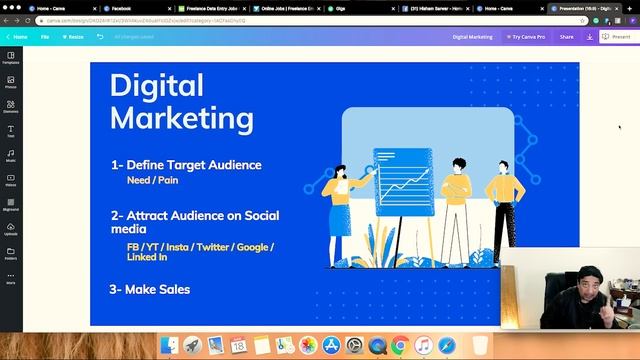Open the Elements panel in sidebar
640x360 pixels.
click(11, 107)
